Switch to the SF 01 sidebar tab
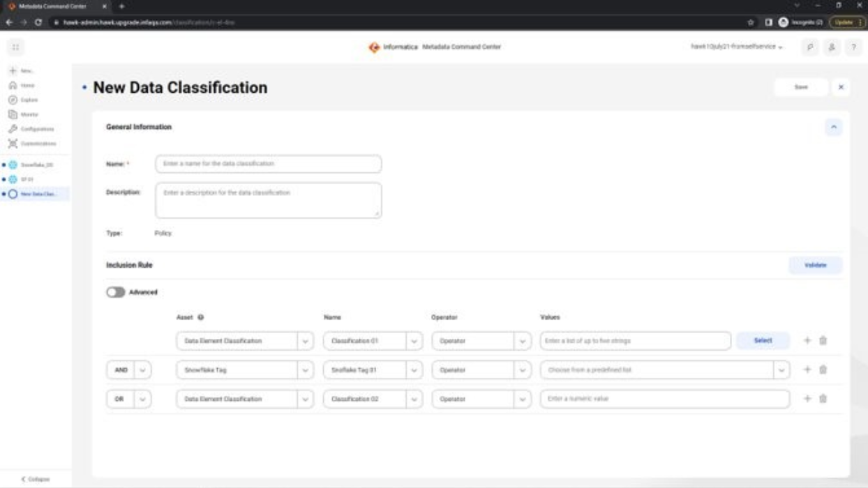868x488 pixels. pyautogui.click(x=35, y=179)
